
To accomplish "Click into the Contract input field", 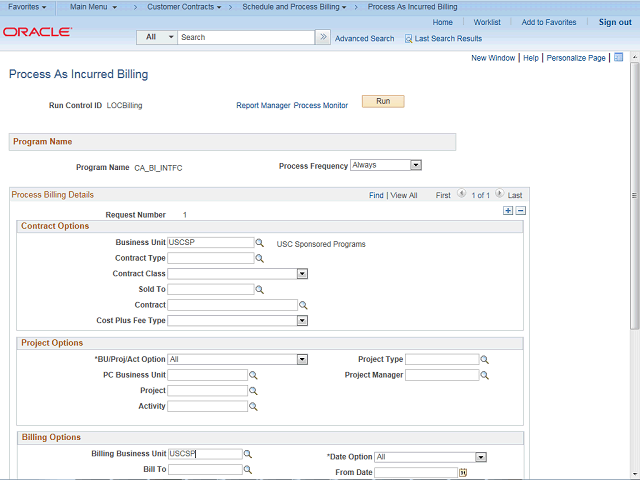I will click(232, 305).
